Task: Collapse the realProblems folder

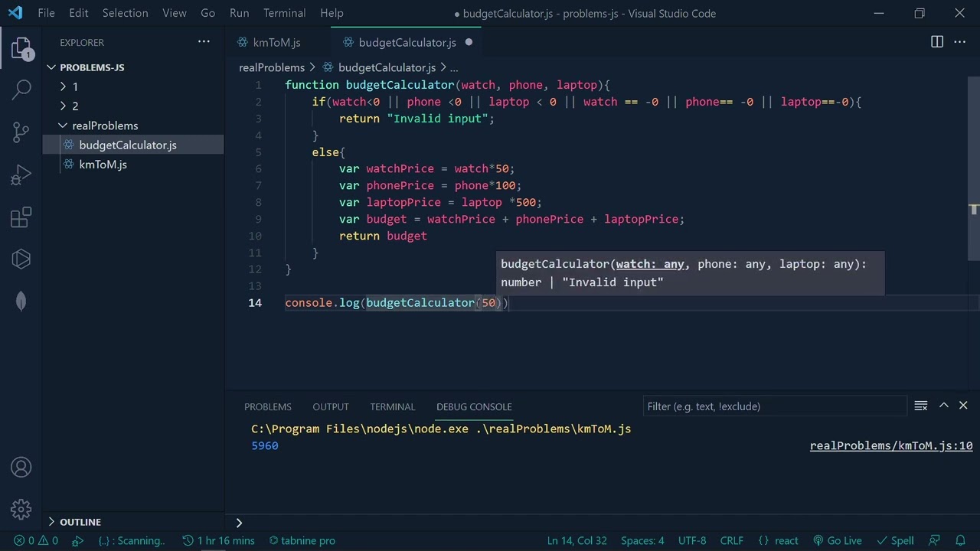Action: click(x=105, y=126)
